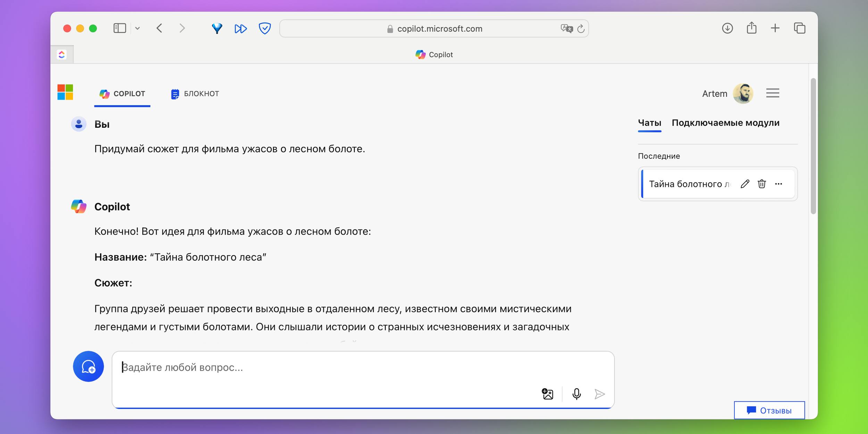The width and height of the screenshot is (868, 434).
Task: Select the Чаты tab
Action: coord(650,123)
